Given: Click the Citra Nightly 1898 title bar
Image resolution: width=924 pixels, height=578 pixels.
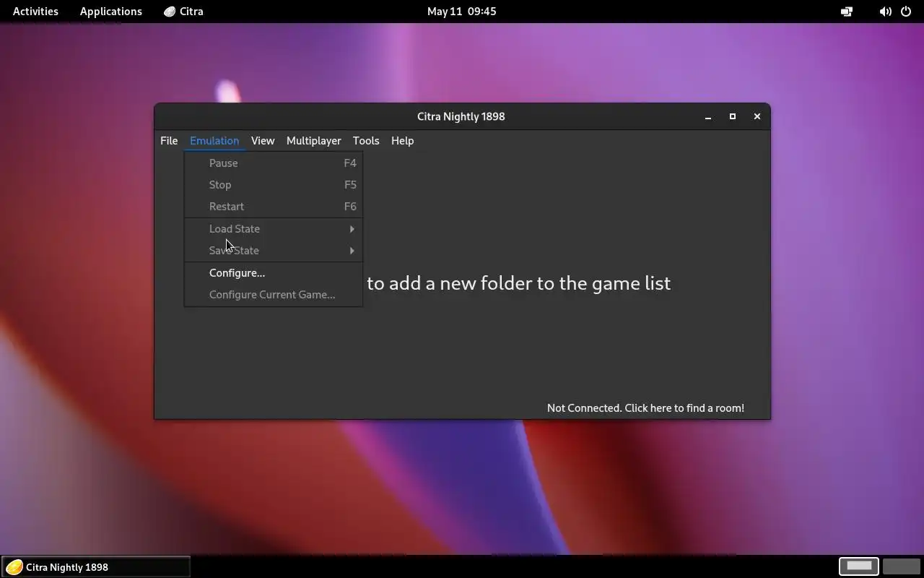Looking at the screenshot, I should [461, 116].
